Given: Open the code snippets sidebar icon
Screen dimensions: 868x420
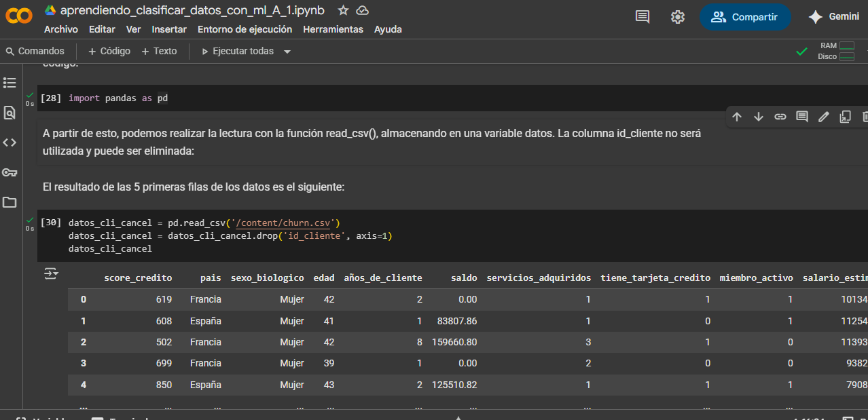Looking at the screenshot, I should (x=10, y=142).
